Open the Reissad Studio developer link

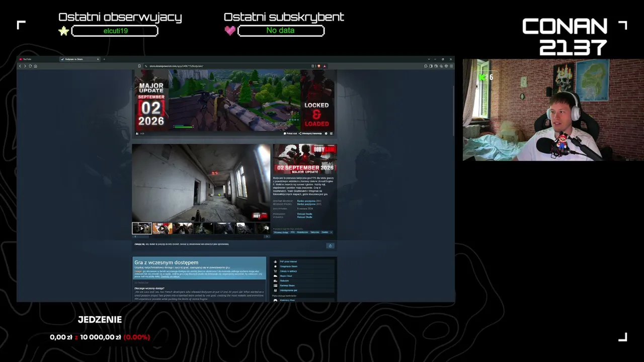click(304, 214)
